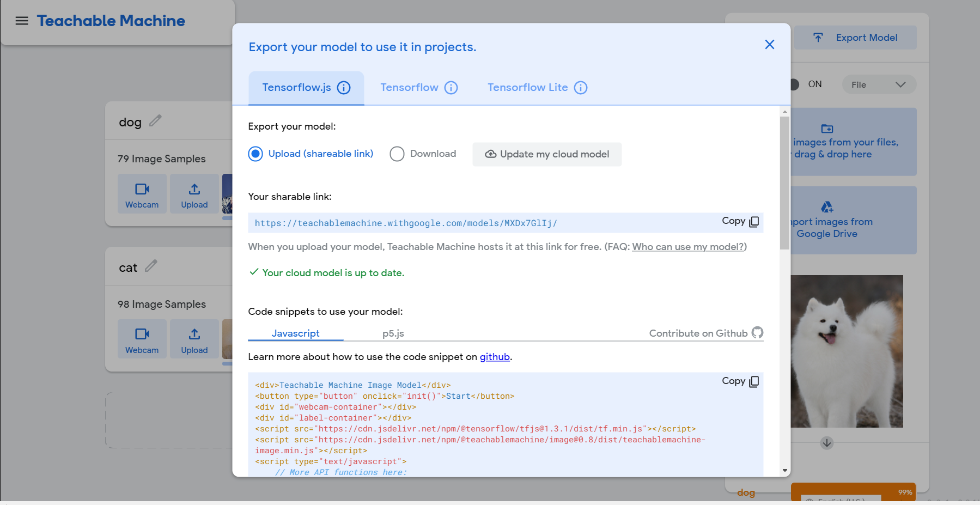Screen dimensions: 980x505
Task: Upload images to dog class
Action: pos(194,194)
